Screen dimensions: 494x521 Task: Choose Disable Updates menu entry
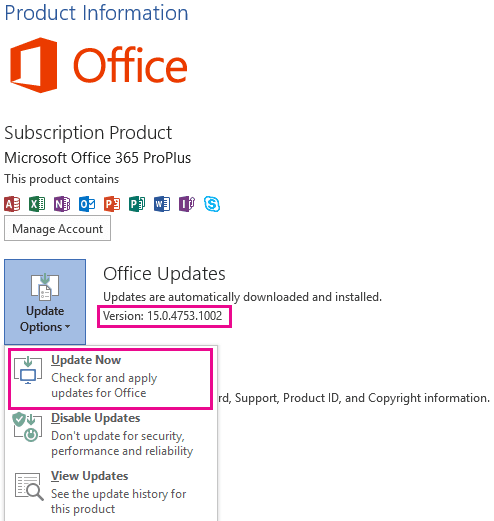[111, 435]
